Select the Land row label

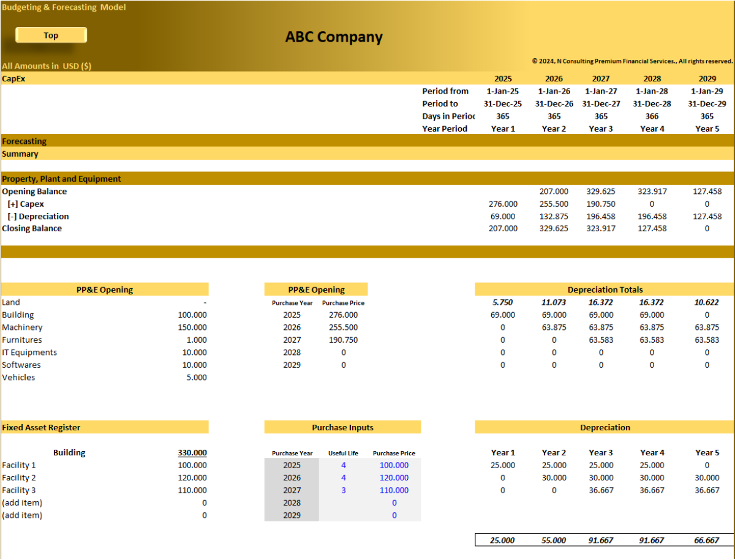tap(11, 302)
